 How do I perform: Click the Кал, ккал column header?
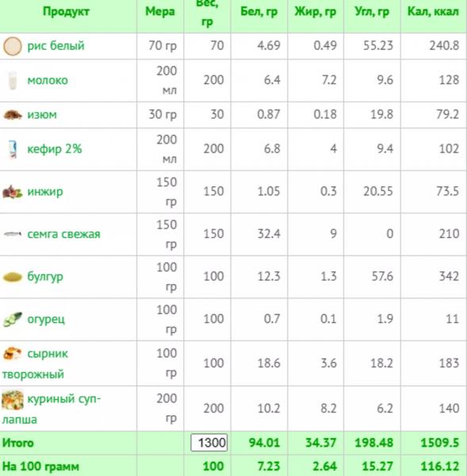tap(433, 12)
